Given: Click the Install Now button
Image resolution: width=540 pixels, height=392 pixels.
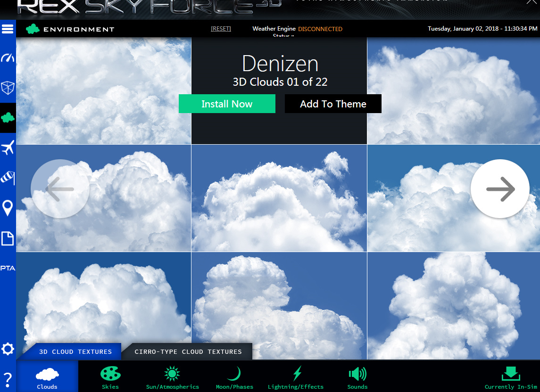Looking at the screenshot, I should 227,104.
